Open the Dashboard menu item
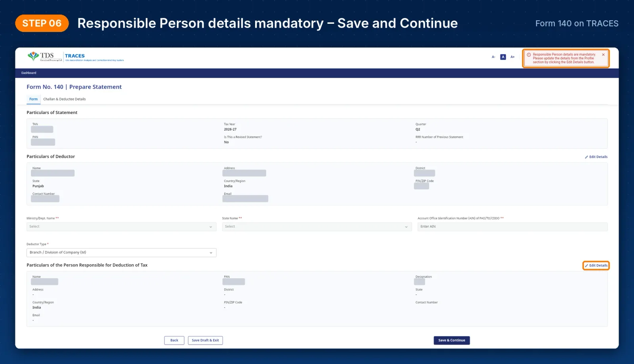The width and height of the screenshot is (634, 364). click(29, 73)
